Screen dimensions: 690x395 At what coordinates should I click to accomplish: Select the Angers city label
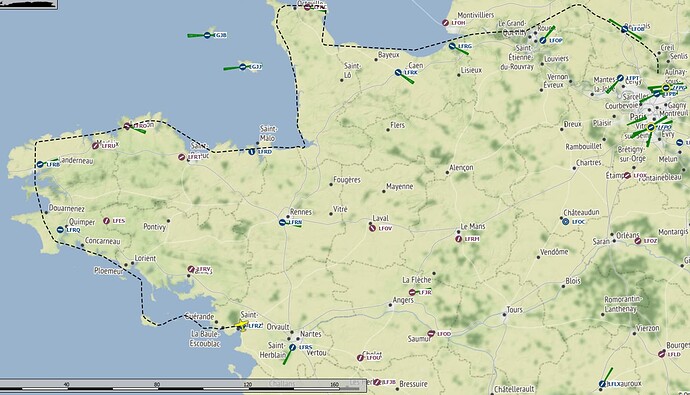tap(403, 300)
